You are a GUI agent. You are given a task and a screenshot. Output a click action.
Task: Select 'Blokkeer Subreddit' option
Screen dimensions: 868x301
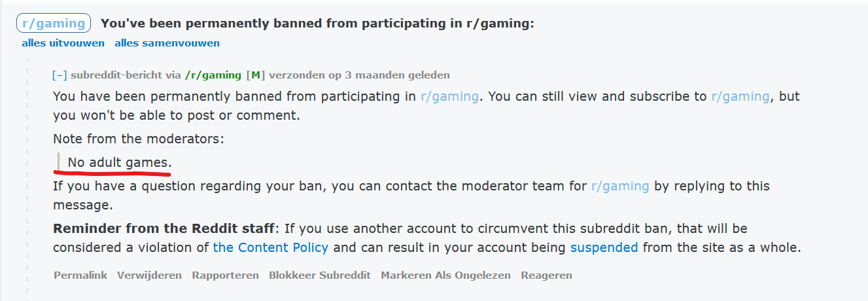coord(320,275)
